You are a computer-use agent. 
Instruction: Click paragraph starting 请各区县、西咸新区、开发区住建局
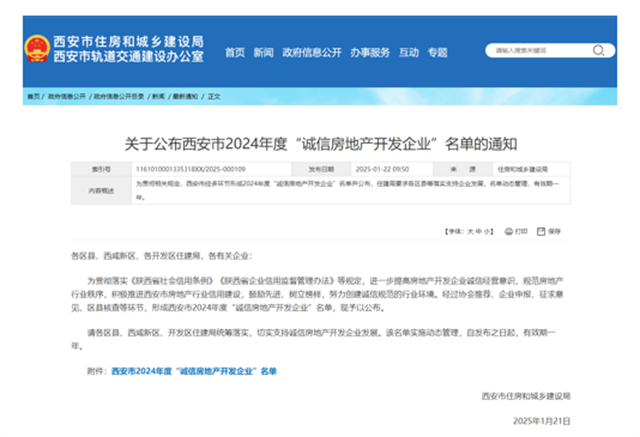[x=313, y=339]
